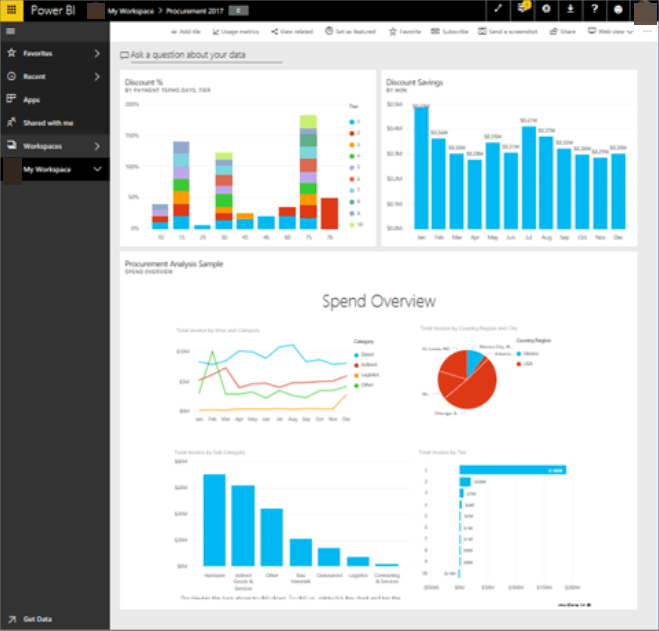
Task: Click the Add tile button label
Action: (190, 32)
